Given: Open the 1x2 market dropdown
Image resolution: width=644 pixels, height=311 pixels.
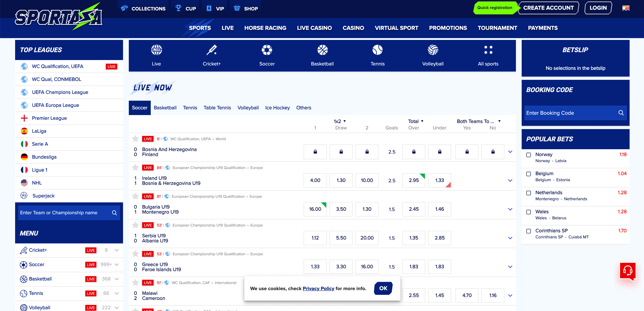Looking at the screenshot, I should (340, 121).
